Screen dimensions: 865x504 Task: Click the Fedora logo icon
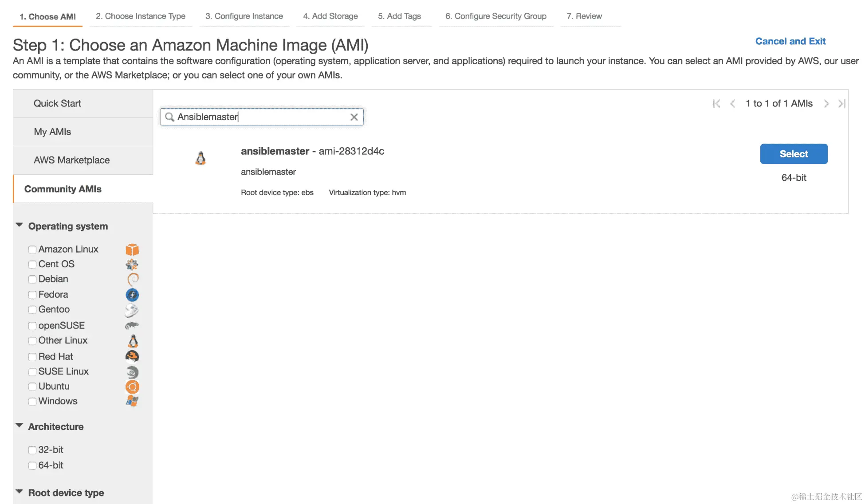(x=132, y=295)
